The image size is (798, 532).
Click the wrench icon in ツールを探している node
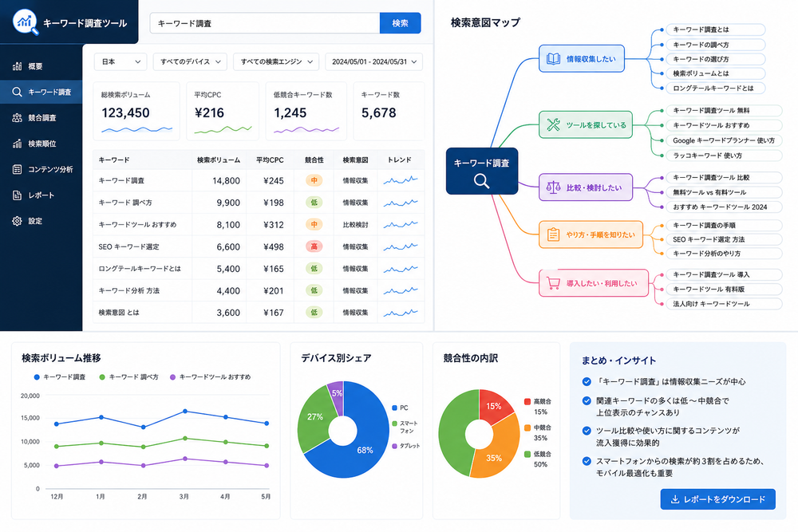coord(553,124)
